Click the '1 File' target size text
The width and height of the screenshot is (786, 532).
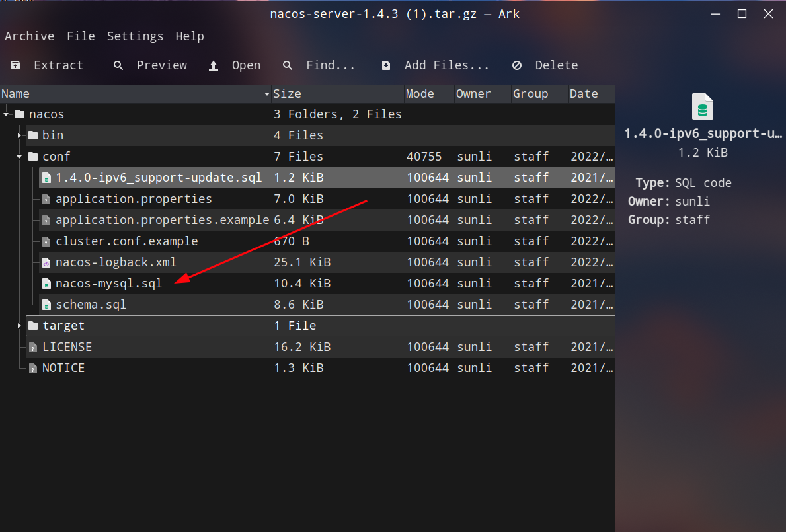tap(295, 326)
